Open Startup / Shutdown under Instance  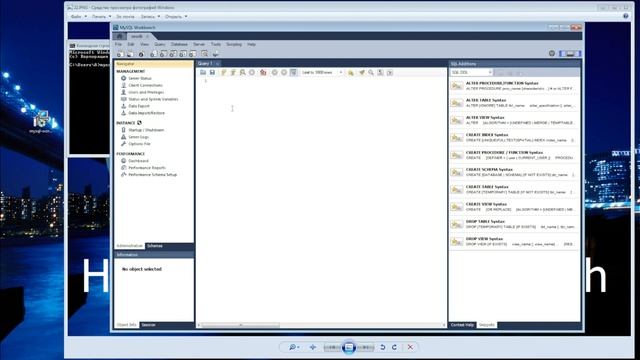click(146, 130)
